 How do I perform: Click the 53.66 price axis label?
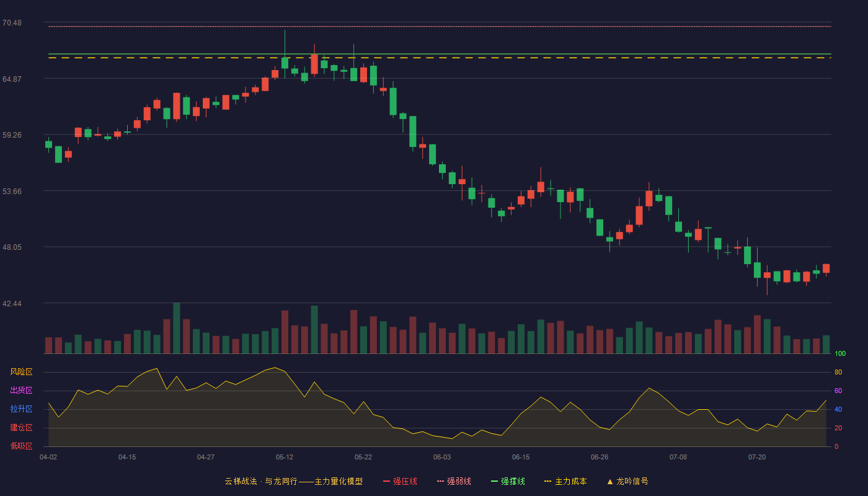tap(12, 192)
